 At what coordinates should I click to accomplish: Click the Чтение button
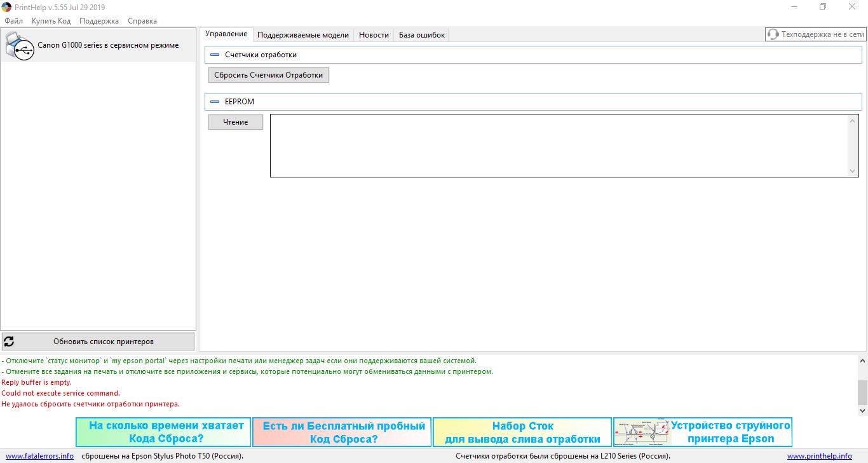coord(236,122)
